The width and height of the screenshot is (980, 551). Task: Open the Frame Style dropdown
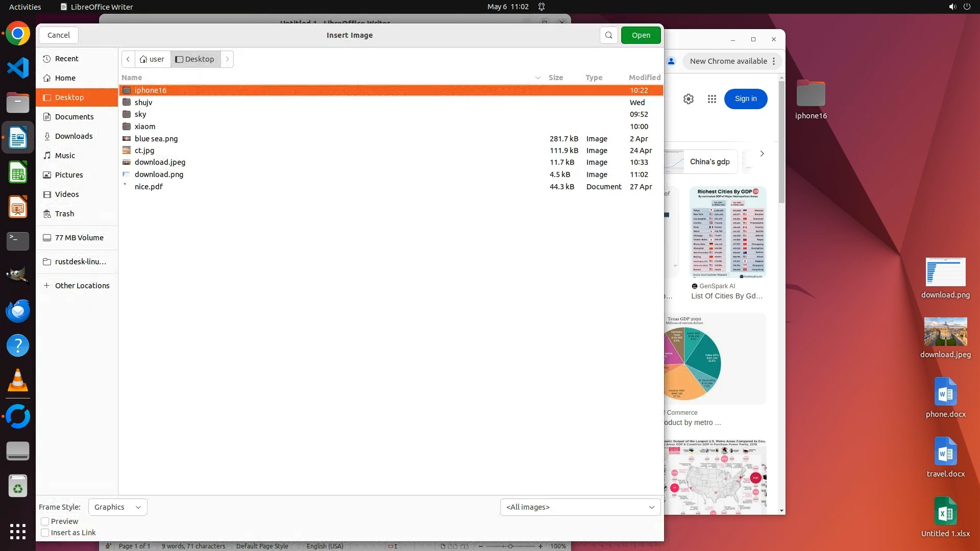[117, 507]
